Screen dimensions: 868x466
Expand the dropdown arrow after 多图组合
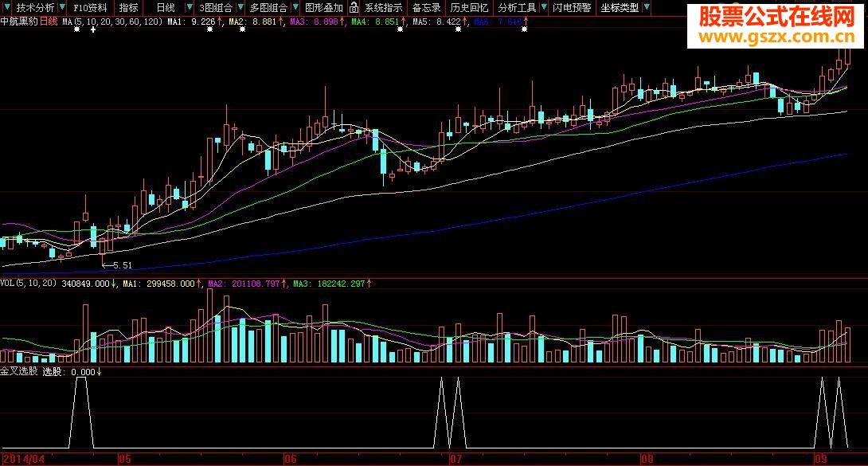[x=295, y=7]
